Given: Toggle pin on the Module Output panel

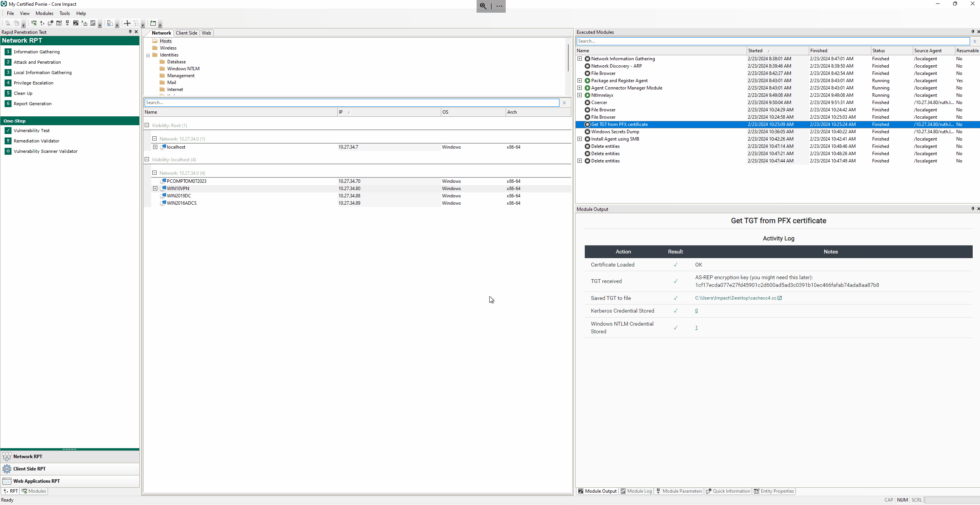Looking at the screenshot, I should tap(973, 209).
